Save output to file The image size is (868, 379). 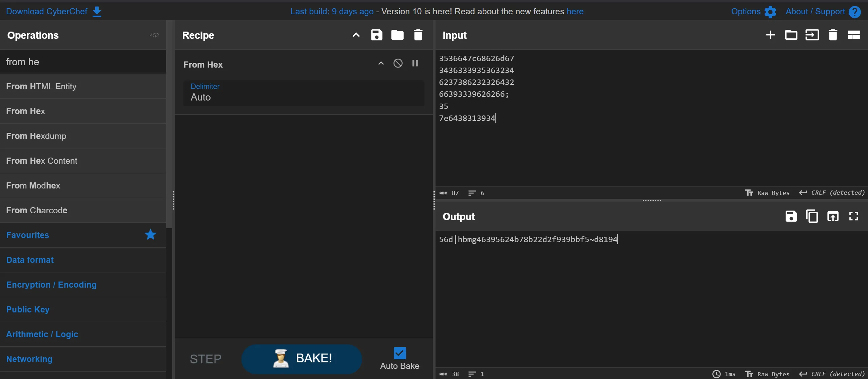click(791, 216)
